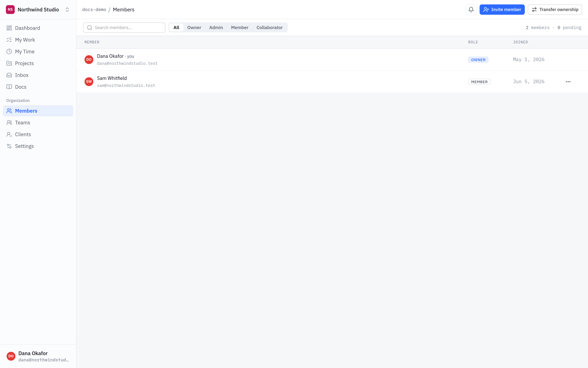Image resolution: width=588 pixels, height=368 pixels.
Task: Filter members by Admin role
Action: point(216,27)
